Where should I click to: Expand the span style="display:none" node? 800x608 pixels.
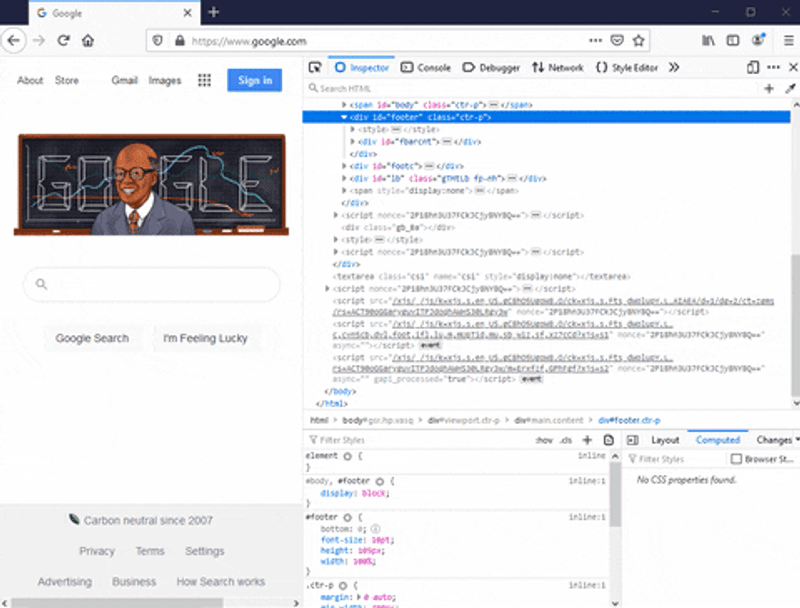pos(344,190)
